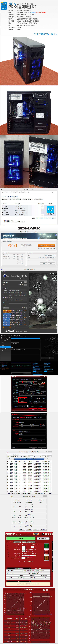Screen dimensions: 58x644
Task: Open Memory tab in the CPU-Z window showing the CPU tab
Action: pyautogui.click(x=27, y=379)
